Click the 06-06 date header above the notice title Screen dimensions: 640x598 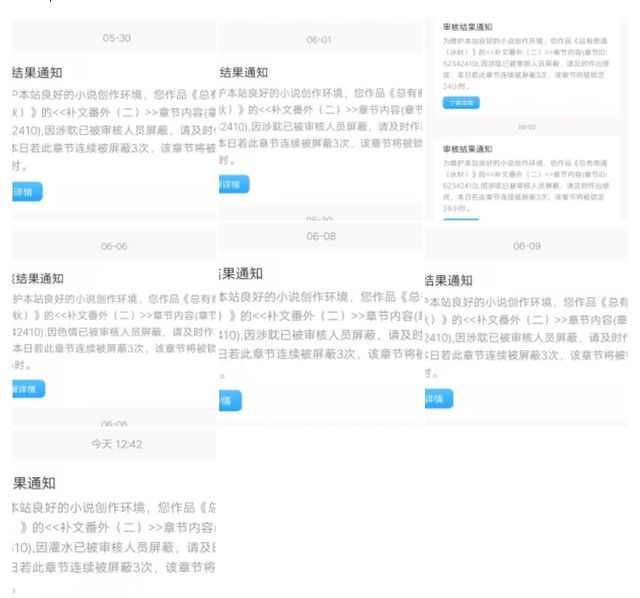[x=114, y=246]
